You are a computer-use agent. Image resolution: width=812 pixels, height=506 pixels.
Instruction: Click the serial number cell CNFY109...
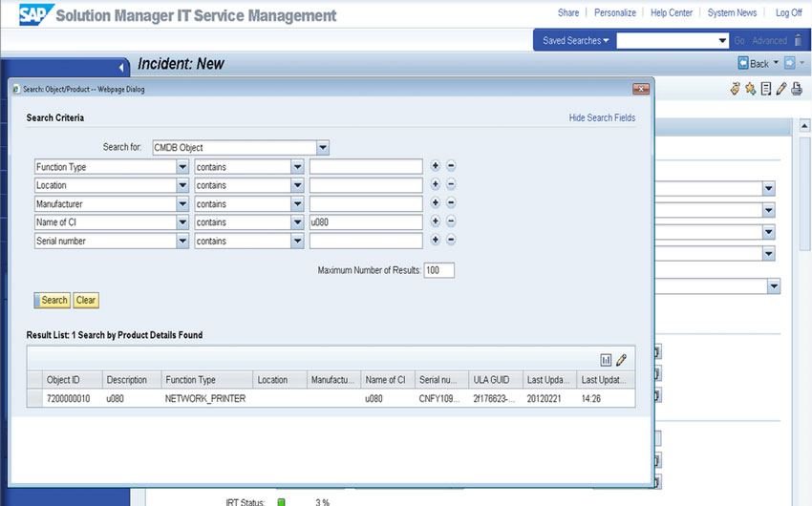(x=438, y=398)
